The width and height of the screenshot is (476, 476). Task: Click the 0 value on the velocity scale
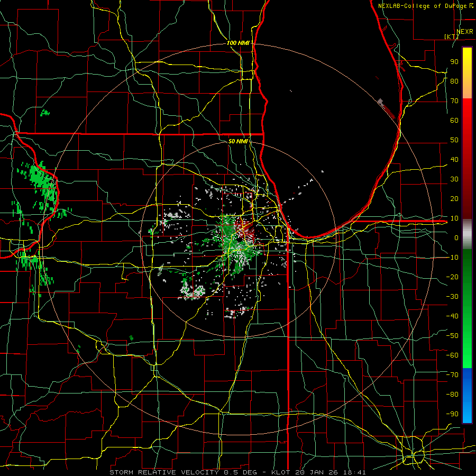(x=456, y=237)
